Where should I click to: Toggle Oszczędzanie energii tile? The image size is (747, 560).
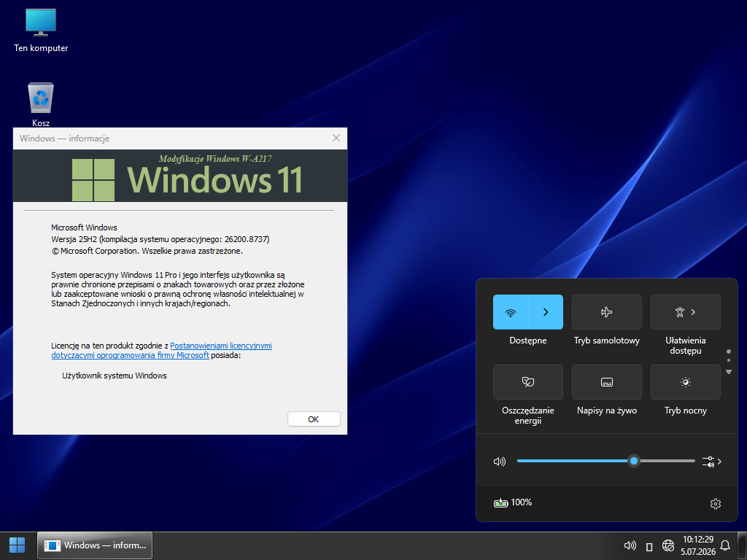[528, 382]
